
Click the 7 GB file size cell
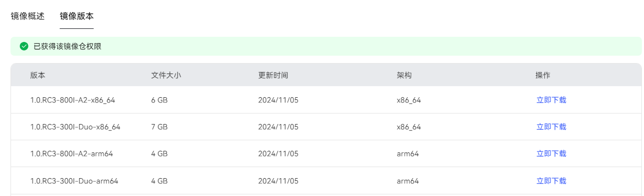click(x=159, y=127)
